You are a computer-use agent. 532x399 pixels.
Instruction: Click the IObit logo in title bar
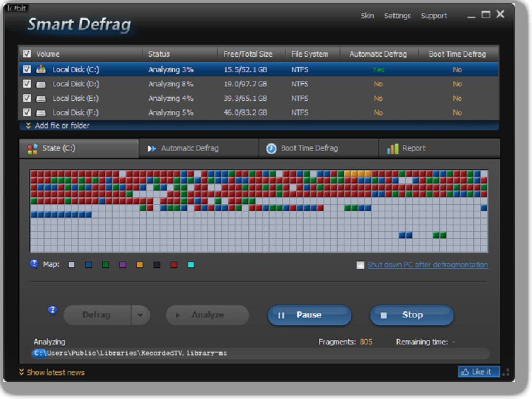click(17, 8)
